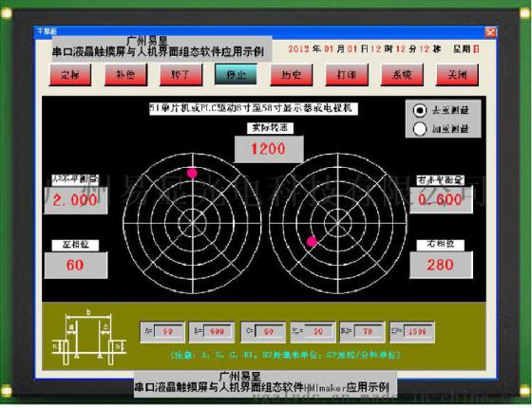Click the right phase value 280

[441, 265]
